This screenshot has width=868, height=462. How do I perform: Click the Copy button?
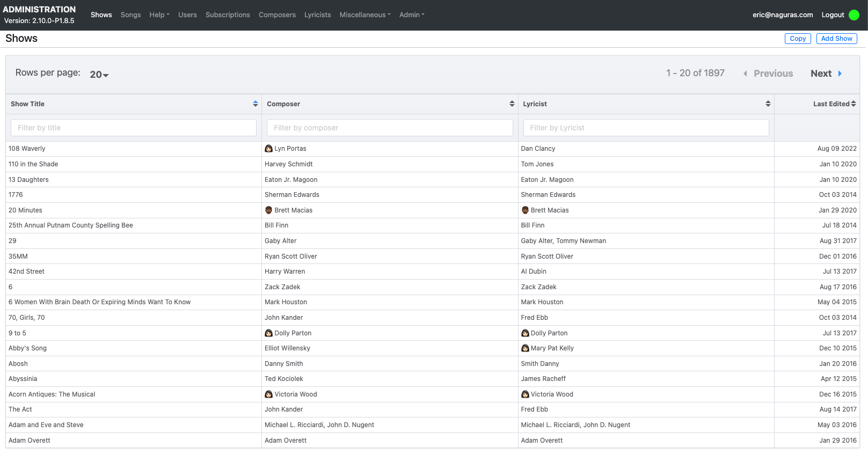[798, 39]
